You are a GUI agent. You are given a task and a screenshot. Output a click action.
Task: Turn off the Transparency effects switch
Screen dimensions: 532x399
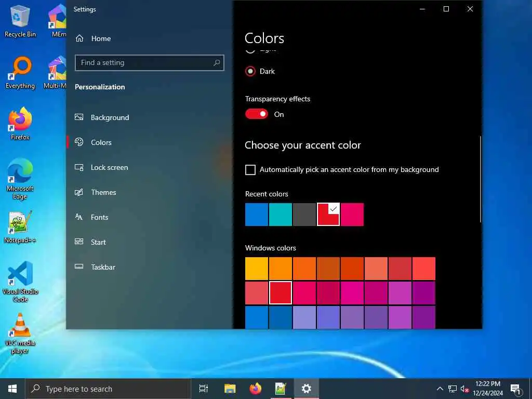coord(257,114)
